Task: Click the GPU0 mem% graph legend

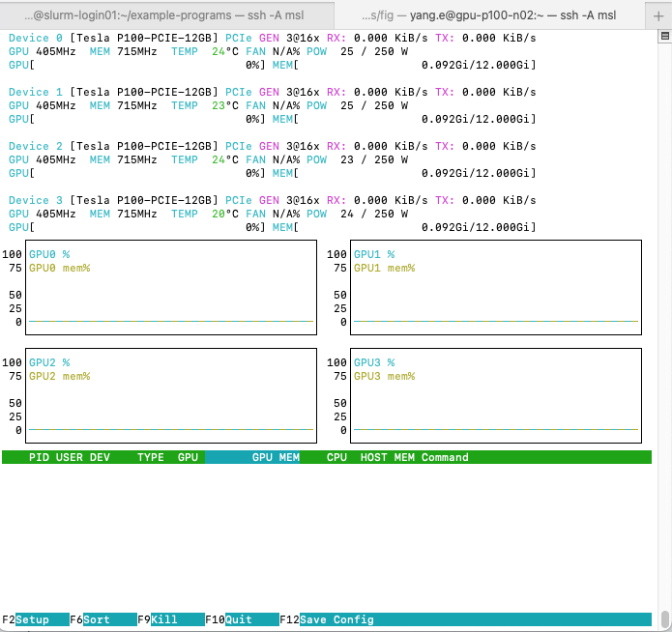Action: tap(60, 269)
